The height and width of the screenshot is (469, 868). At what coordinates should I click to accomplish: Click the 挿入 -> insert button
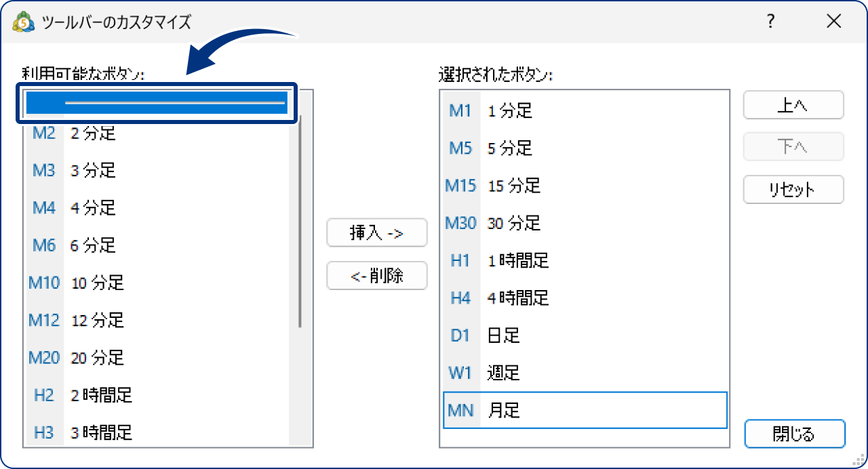coord(377,232)
